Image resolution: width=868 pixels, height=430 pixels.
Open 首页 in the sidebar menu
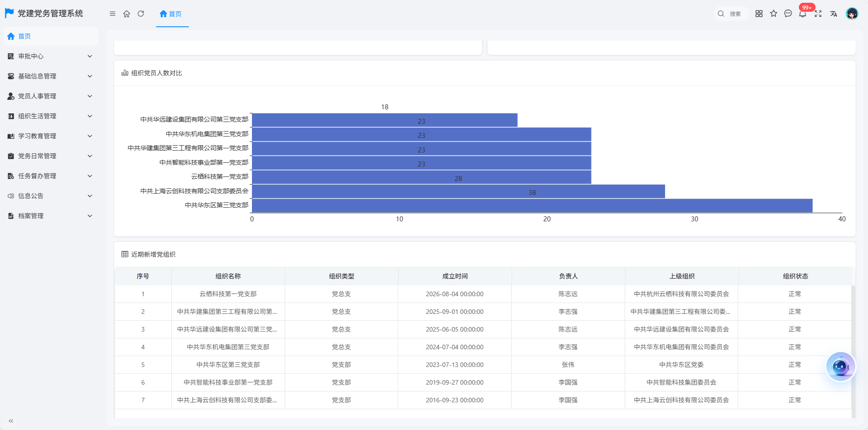coord(51,36)
